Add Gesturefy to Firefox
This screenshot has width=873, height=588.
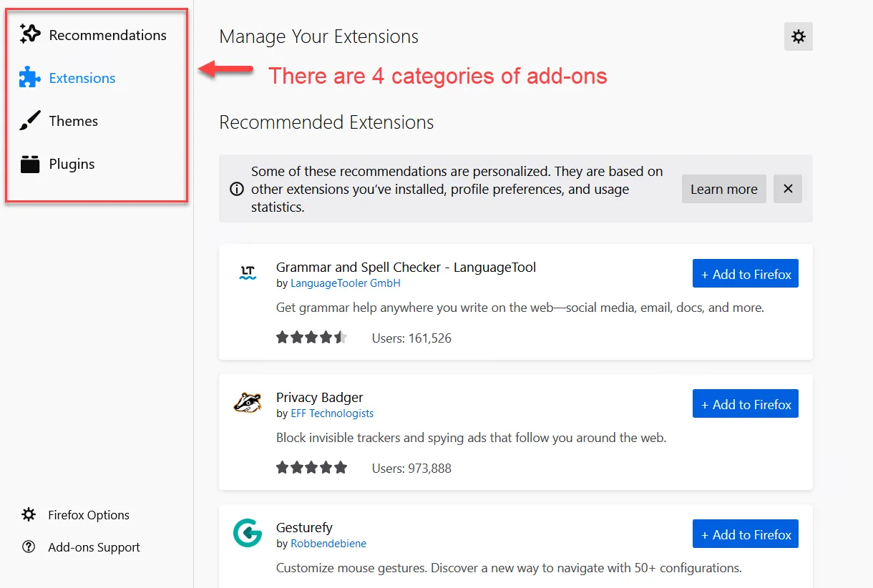coord(746,534)
